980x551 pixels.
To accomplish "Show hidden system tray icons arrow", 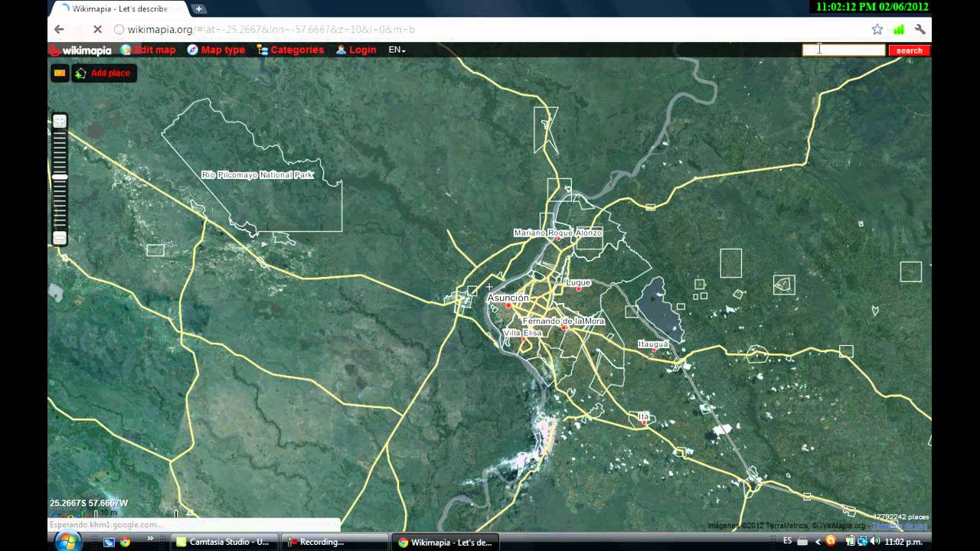I will click(818, 542).
